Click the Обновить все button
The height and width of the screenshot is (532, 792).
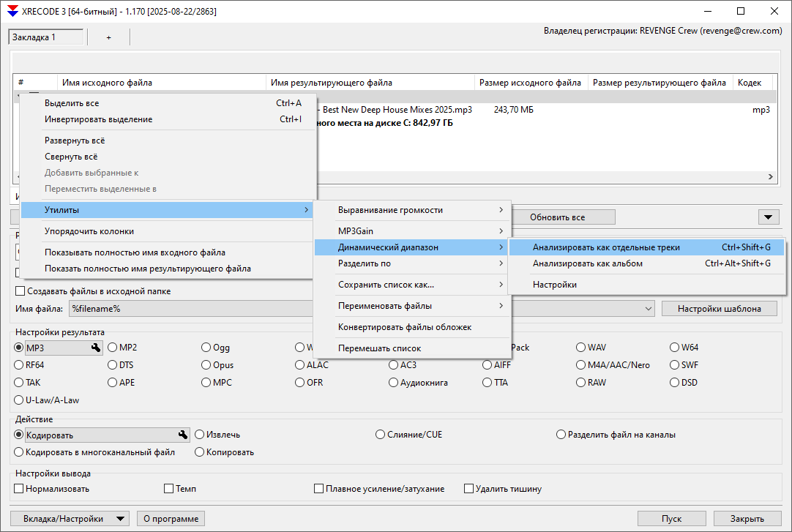(557, 217)
